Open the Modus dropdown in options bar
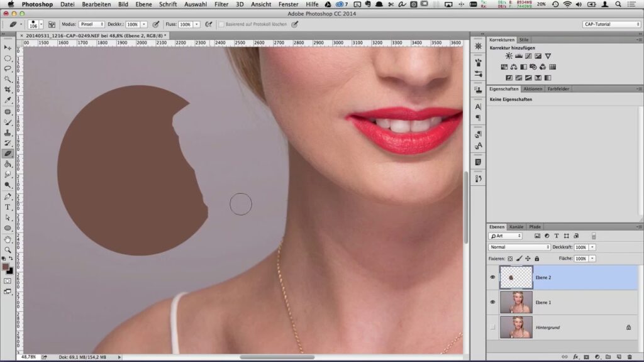 point(92,25)
